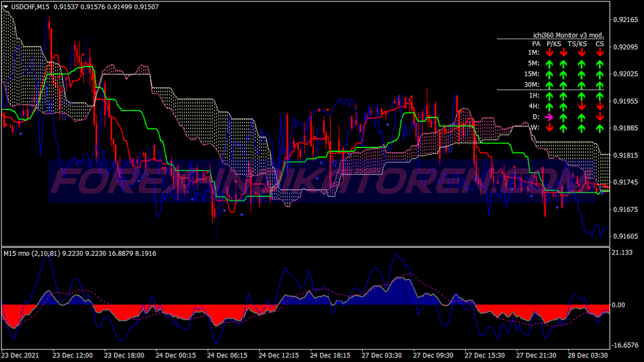This screenshot has width=644, height=362.
Task: Click the green TS/KS arrow in the W row
Action: (581, 128)
